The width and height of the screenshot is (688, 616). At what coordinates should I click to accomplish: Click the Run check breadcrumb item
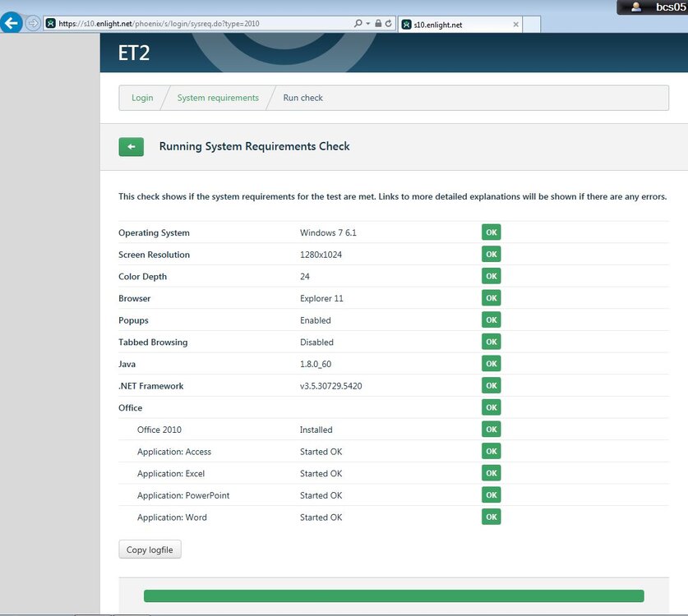[x=302, y=98]
